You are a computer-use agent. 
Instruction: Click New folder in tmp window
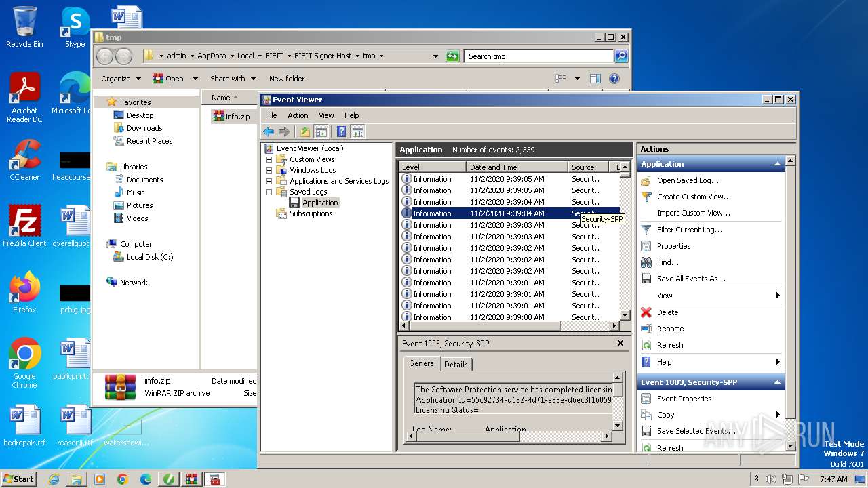[x=287, y=79]
